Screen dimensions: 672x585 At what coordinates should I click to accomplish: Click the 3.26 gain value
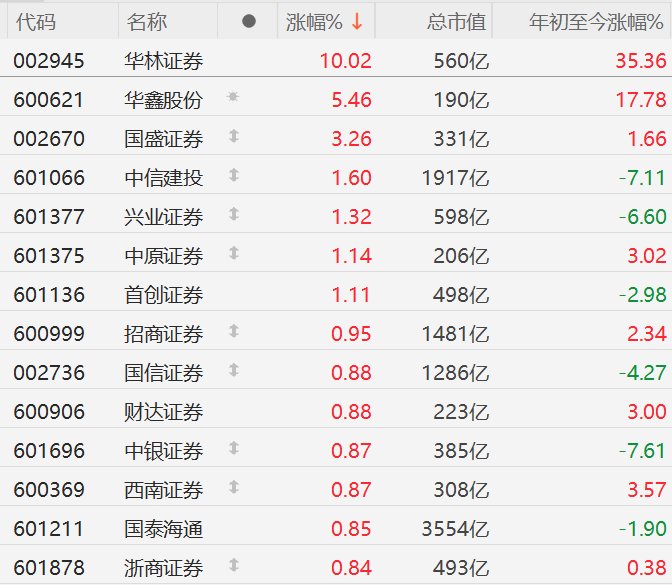pos(351,139)
